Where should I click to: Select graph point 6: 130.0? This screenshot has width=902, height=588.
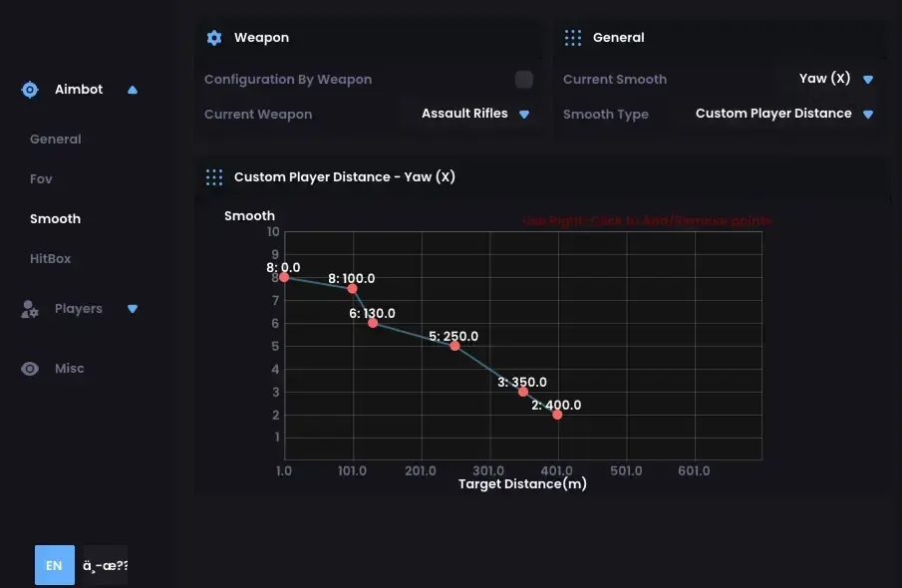pyautogui.click(x=373, y=323)
